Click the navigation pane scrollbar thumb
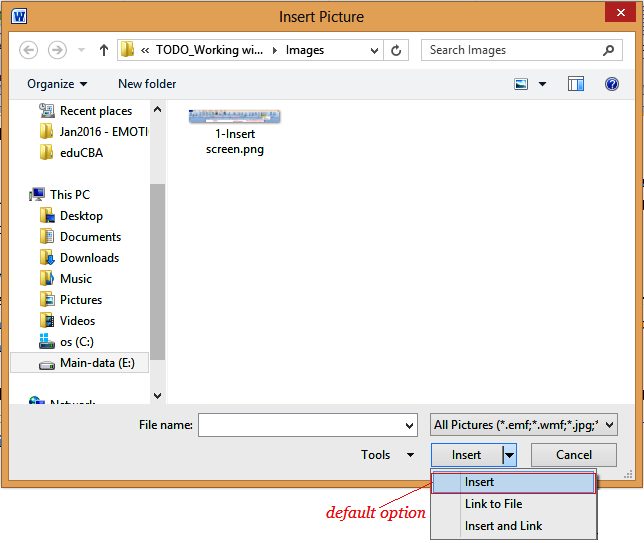 tap(157, 272)
